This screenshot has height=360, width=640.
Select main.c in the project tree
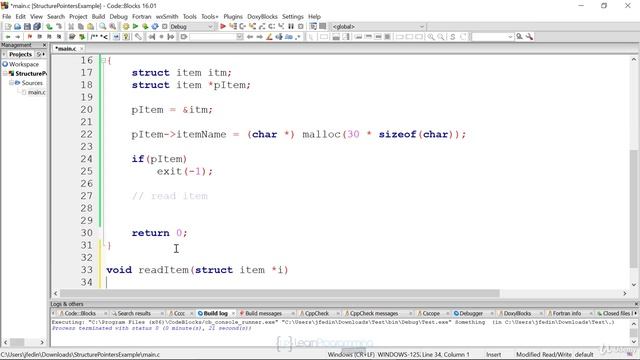tap(36, 92)
